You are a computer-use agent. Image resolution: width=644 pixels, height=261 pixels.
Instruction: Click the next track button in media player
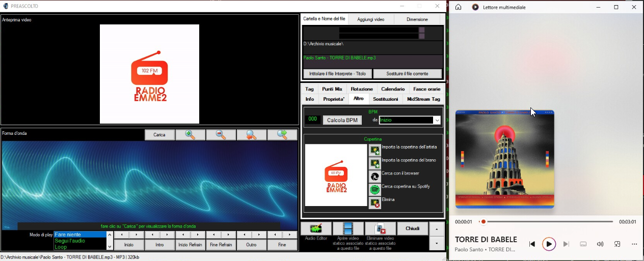point(566,244)
